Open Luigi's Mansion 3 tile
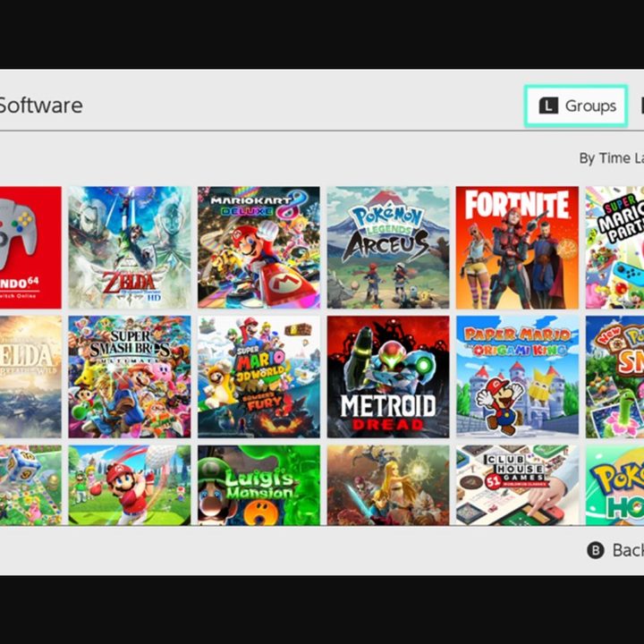 (x=258, y=485)
